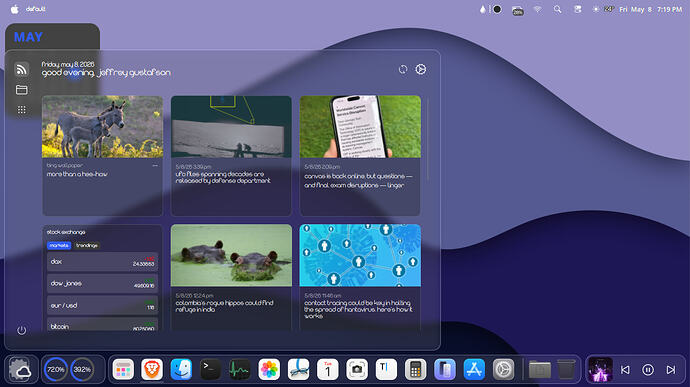
Task: Select the eur / usd row
Action: [x=102, y=305]
